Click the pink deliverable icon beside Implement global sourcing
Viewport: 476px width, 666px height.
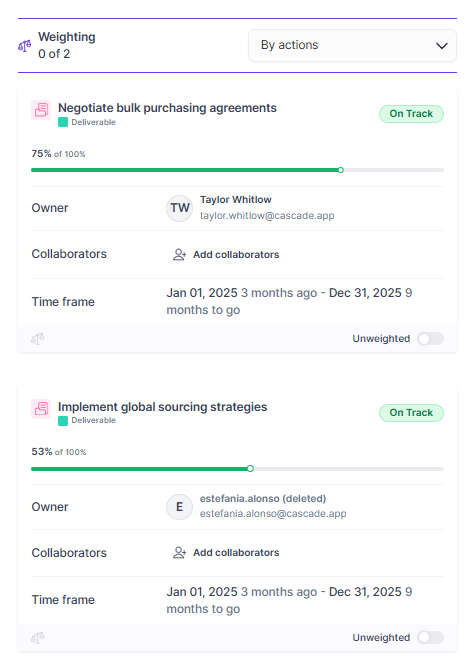click(41, 409)
